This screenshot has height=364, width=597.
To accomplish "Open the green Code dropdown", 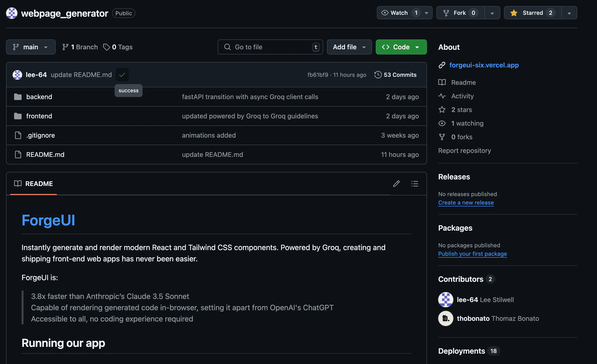I will [x=401, y=47].
